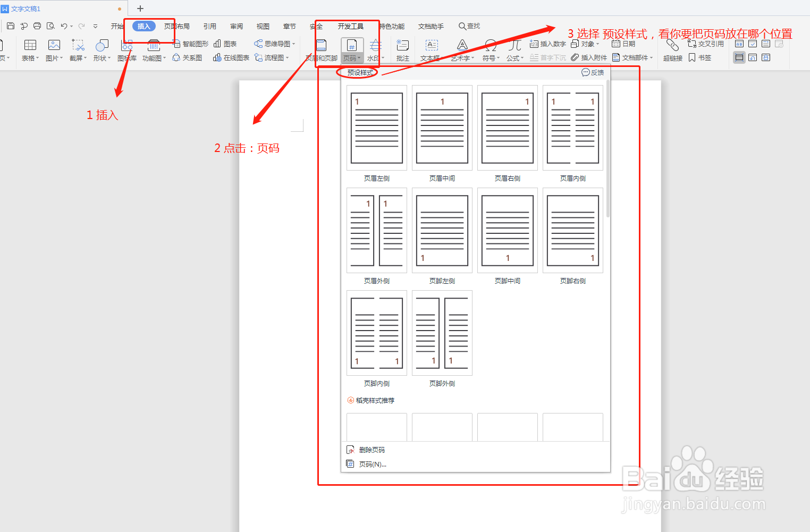
Task: Click the Save icon in quick access toolbar
Action: [x=11, y=26]
